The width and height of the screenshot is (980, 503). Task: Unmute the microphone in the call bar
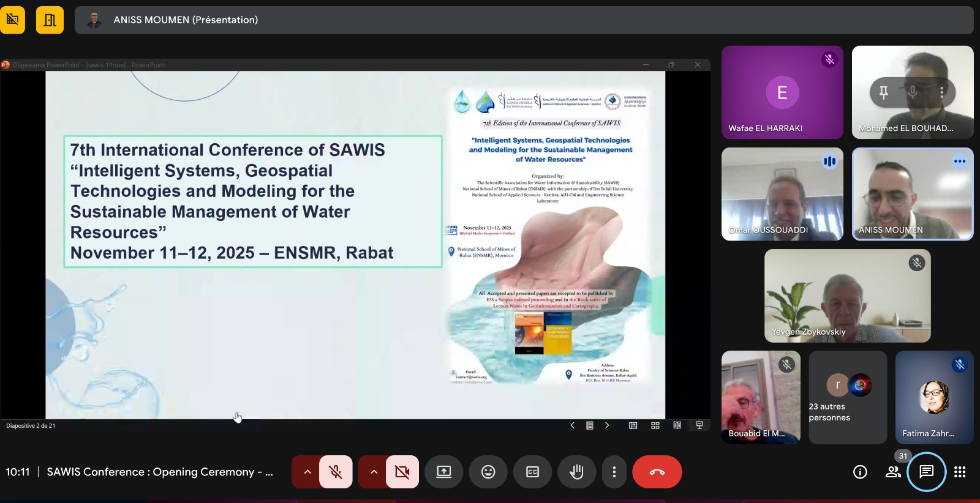[x=336, y=472]
